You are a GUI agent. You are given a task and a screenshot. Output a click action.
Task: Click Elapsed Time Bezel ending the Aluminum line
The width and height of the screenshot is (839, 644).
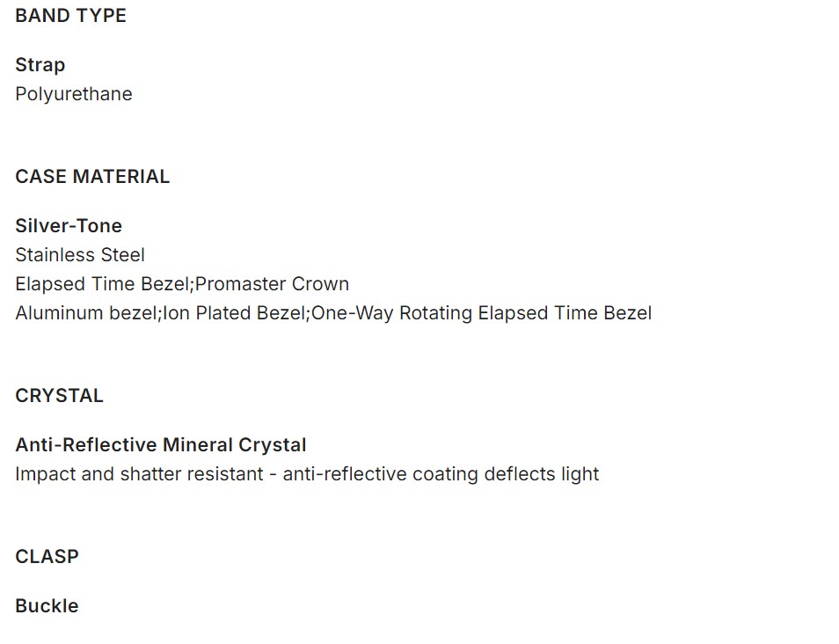tap(565, 313)
